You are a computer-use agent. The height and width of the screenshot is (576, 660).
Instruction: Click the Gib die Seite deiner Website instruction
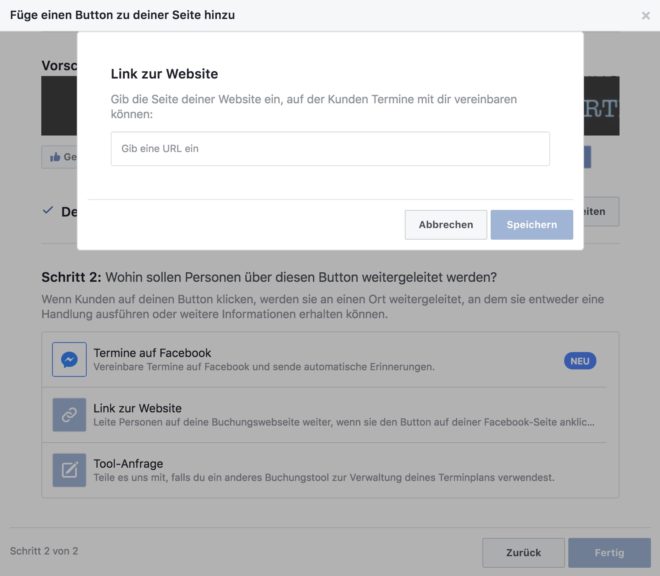pos(314,107)
